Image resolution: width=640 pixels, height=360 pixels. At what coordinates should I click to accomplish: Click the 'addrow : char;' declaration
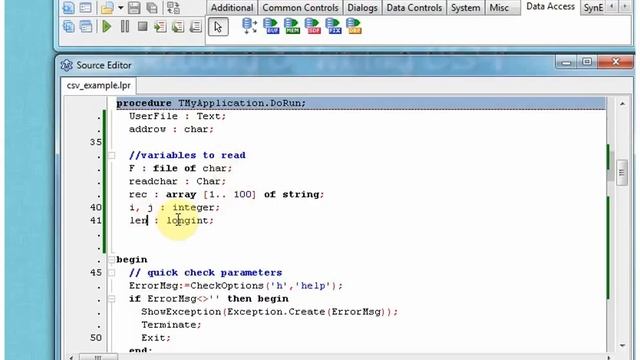(x=171, y=129)
